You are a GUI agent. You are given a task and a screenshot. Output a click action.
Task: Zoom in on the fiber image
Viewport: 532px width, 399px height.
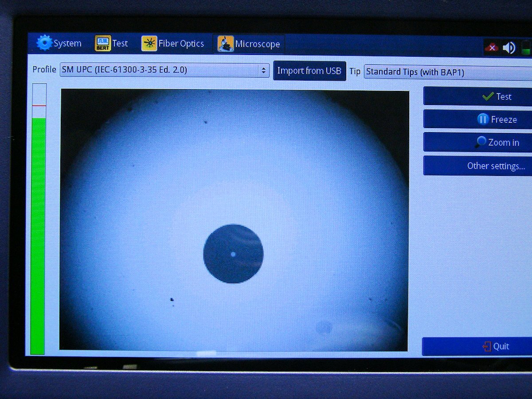tap(477, 142)
